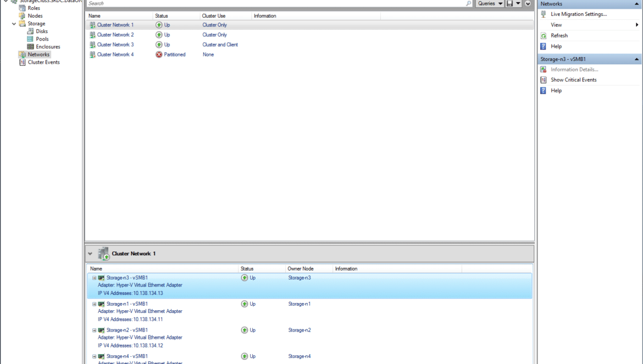
Task: Click Storage-n1 - vSMB1 adapter icon
Action: 101,304
